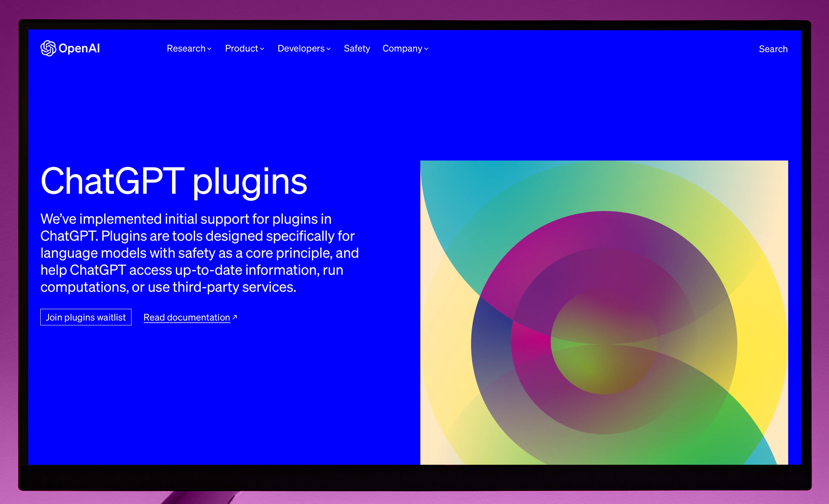Click the plugins description paragraph
Viewport: 829px width, 504px height.
point(199,253)
